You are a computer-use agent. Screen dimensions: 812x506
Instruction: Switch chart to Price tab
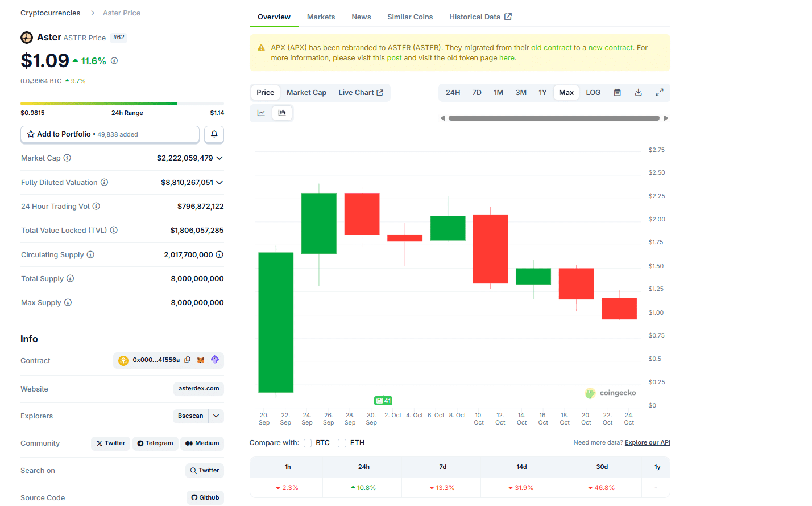click(x=265, y=93)
